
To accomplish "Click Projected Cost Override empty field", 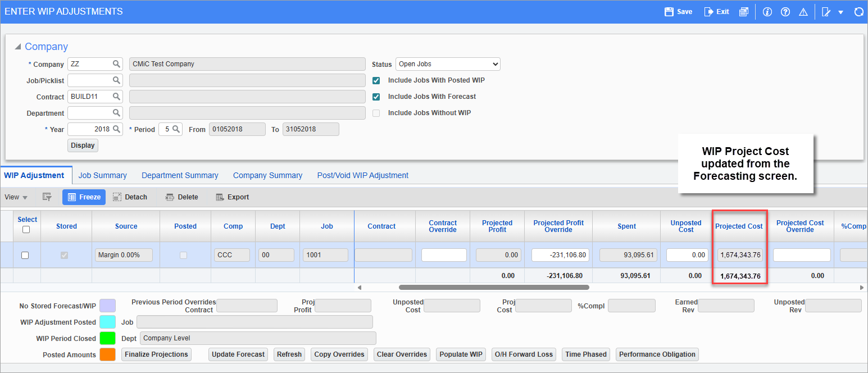I will [802, 255].
